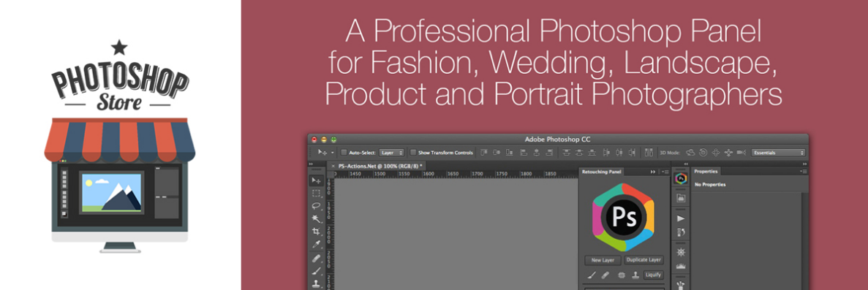Choose the Eyedropper tool

[x=316, y=244]
